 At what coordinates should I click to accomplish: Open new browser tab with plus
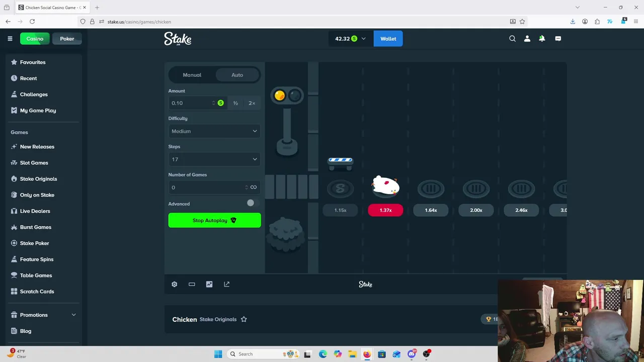(x=97, y=7)
